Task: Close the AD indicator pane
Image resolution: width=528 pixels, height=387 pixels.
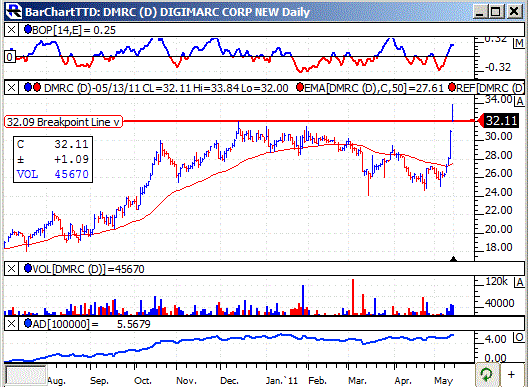Action: pyautogui.click(x=11, y=324)
